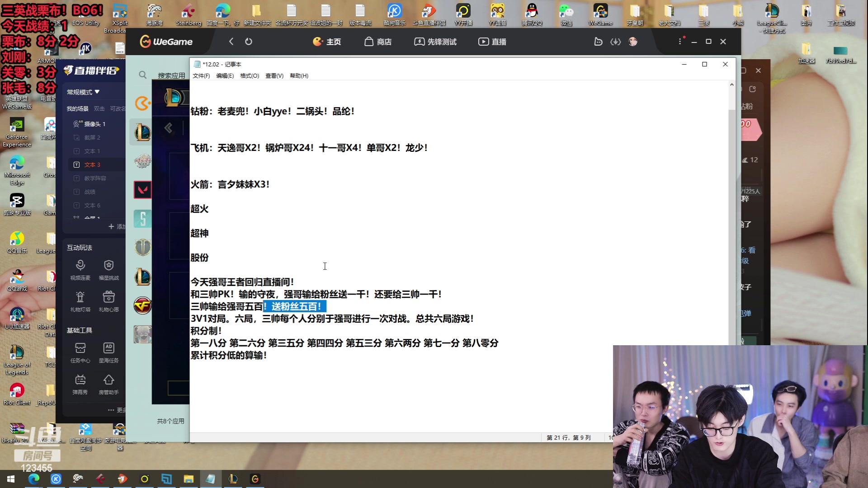The width and height of the screenshot is (868, 488).
Task: Enable the 截屏 2 scene source
Action: coord(77,137)
